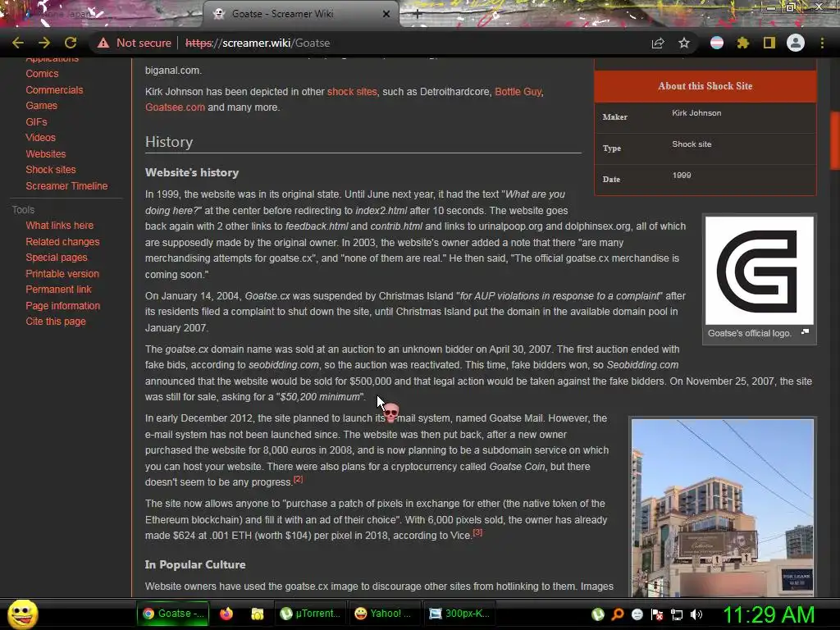Open the striped flag browser extension
840x630 pixels.
click(717, 43)
